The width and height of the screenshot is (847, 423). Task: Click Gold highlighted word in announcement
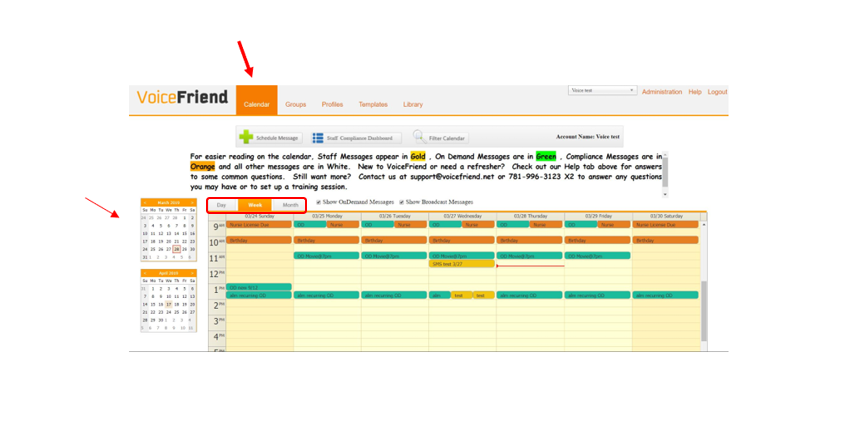coord(418,156)
